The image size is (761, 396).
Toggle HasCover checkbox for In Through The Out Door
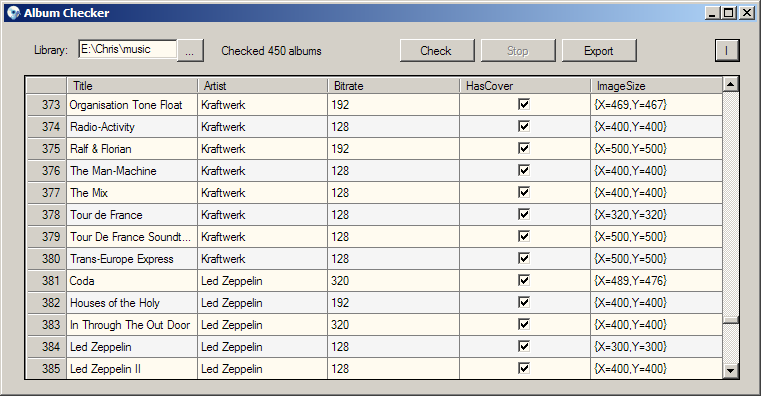click(x=524, y=325)
